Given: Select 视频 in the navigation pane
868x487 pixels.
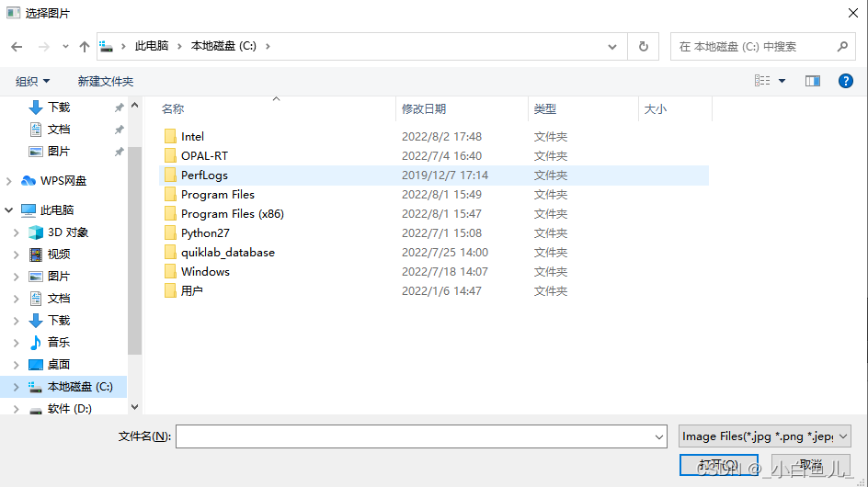Looking at the screenshot, I should (x=59, y=255).
